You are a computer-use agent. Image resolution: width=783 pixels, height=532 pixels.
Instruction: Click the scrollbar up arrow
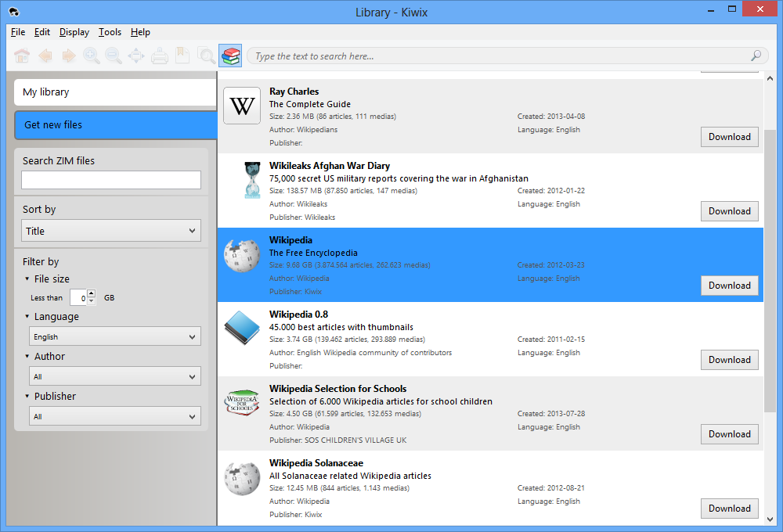[770, 78]
